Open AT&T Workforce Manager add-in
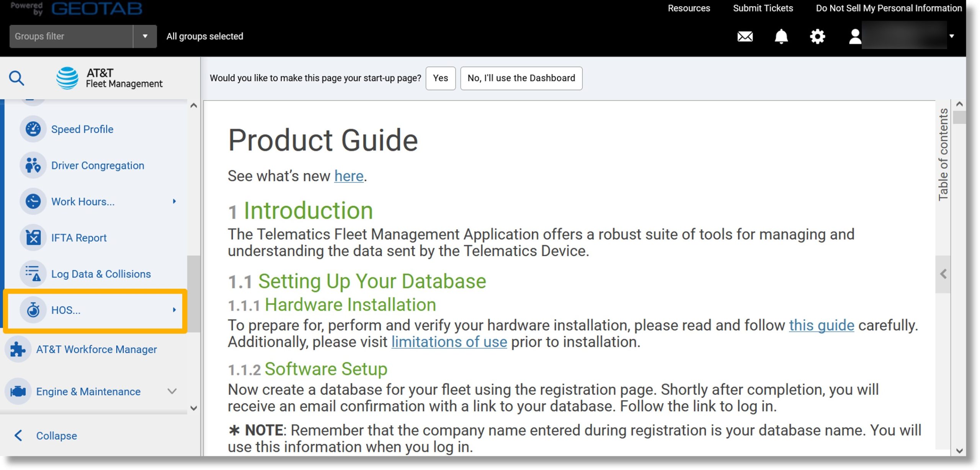 pyautogui.click(x=96, y=350)
